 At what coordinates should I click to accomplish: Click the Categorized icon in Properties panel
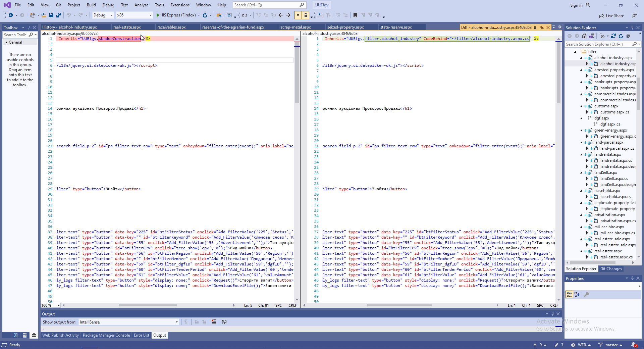point(569,294)
